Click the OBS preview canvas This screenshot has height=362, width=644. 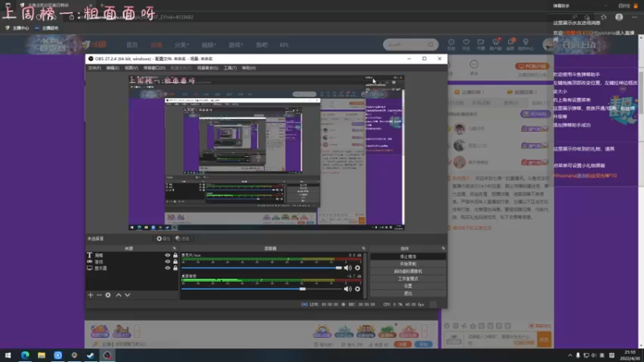click(266, 152)
